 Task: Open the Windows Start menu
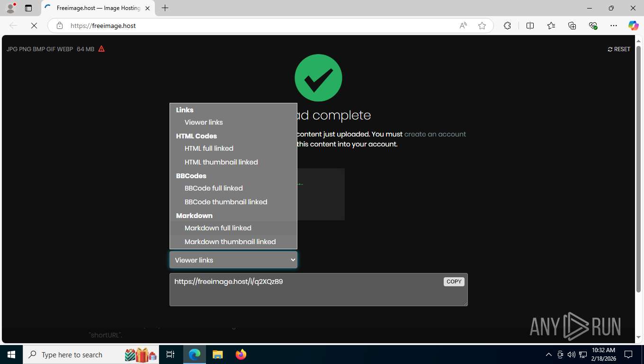(x=11, y=355)
